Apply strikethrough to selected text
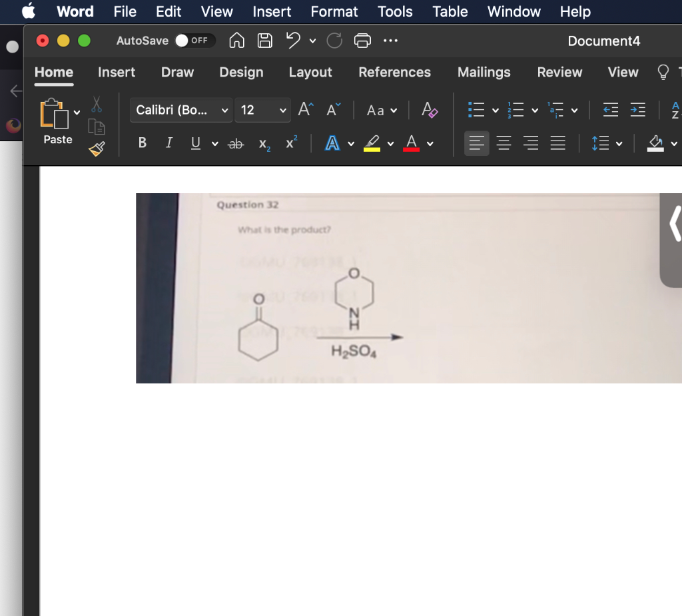The image size is (682, 616). 236,143
